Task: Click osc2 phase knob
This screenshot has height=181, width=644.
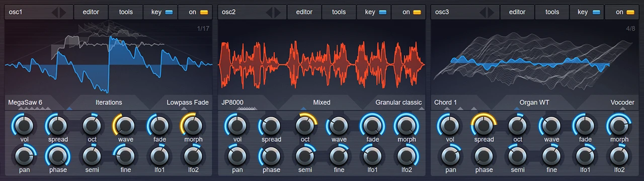Action: tap(271, 156)
